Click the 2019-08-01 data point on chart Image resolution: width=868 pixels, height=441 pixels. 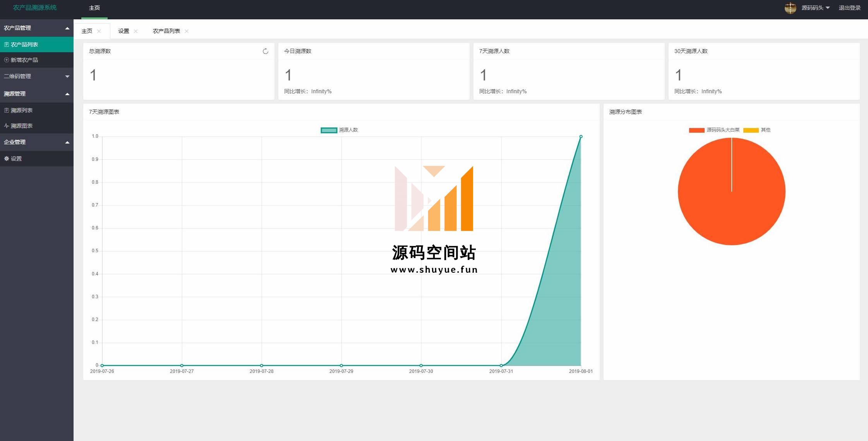(x=581, y=137)
